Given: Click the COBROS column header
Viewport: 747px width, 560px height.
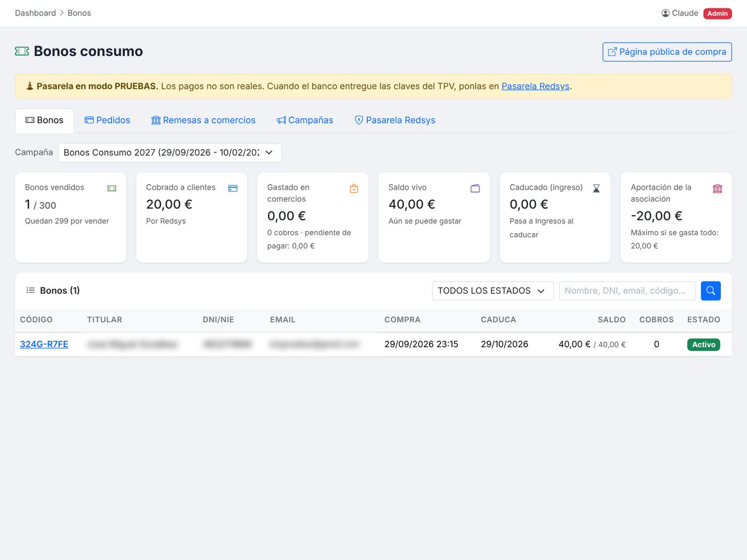Looking at the screenshot, I should (x=656, y=320).
